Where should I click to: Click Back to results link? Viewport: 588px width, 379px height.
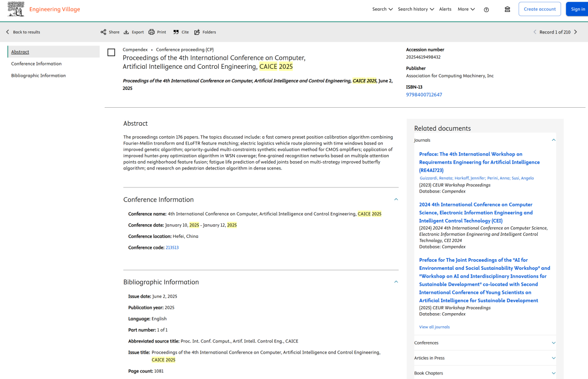click(23, 32)
